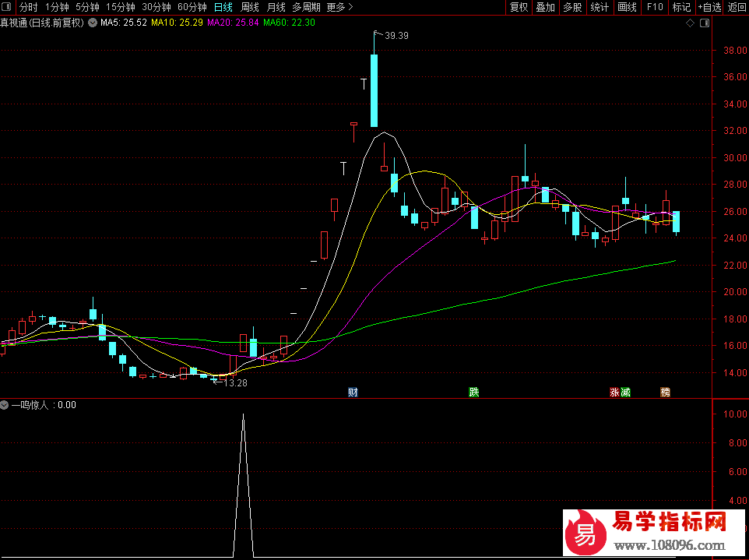This screenshot has height=560, width=749.
Task: Switch to the 周线 weekly chart tab
Action: coord(249,8)
